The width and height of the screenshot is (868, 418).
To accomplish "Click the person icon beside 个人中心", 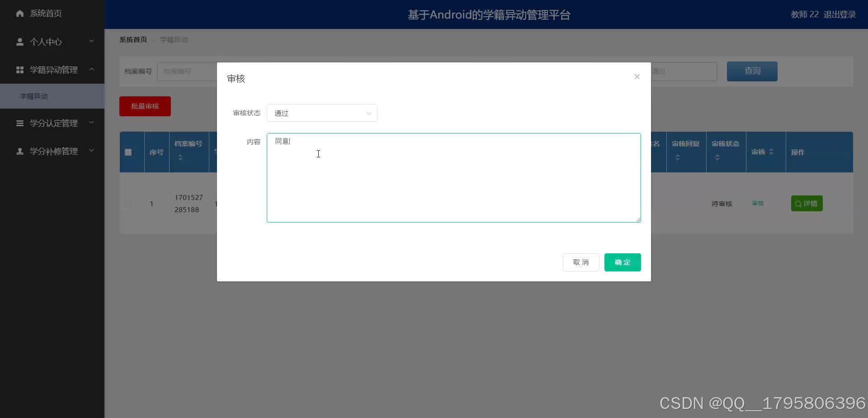I will click(20, 42).
